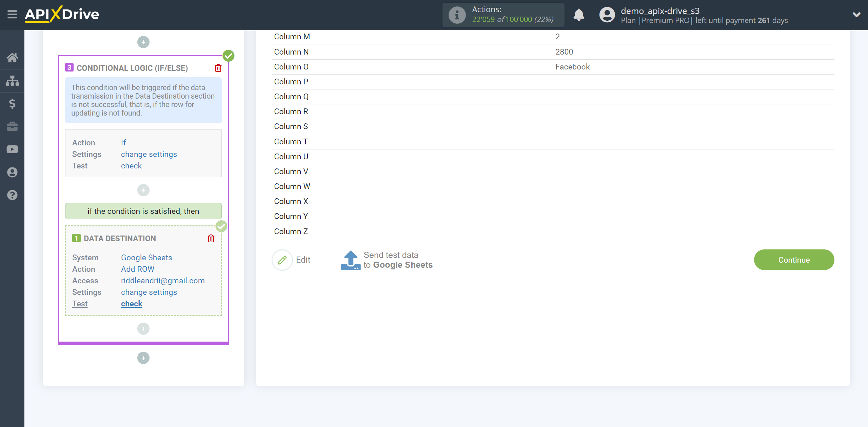Add step below Data Destination block

coord(143,329)
